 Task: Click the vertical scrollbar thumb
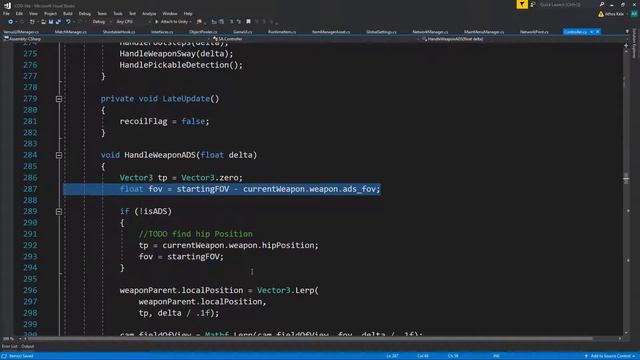point(626,179)
